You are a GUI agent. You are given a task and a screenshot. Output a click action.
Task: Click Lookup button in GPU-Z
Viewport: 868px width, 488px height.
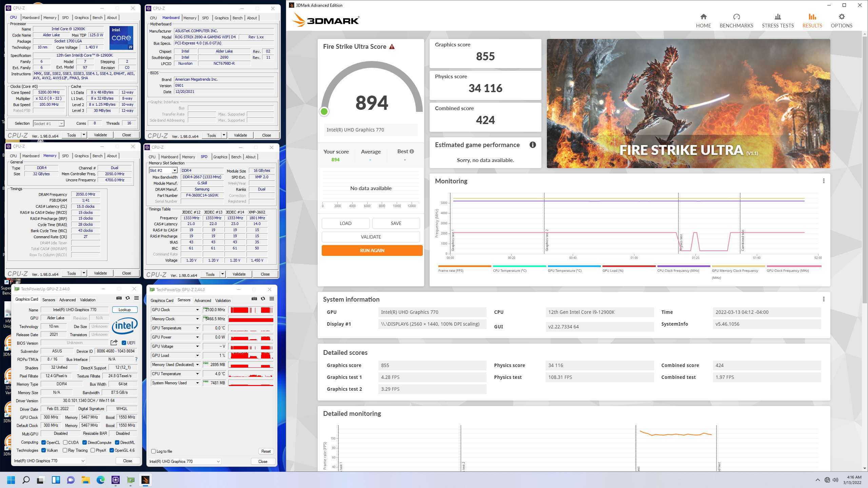(124, 310)
